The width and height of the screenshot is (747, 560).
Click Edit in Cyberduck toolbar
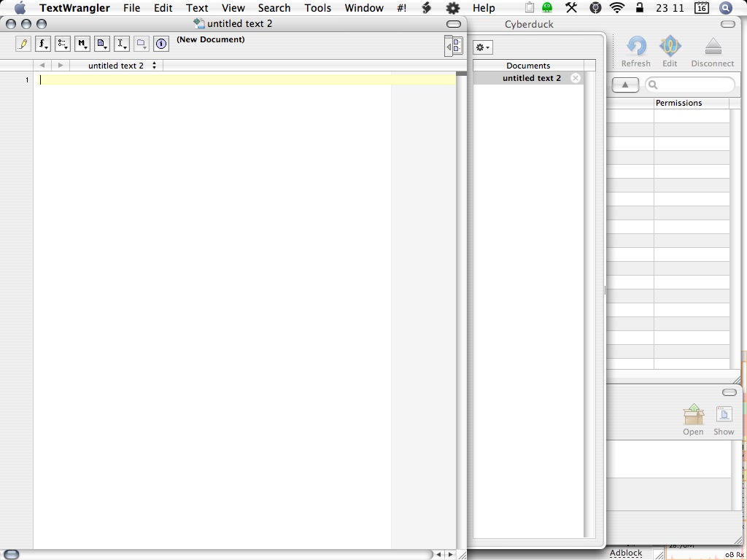pos(670,52)
